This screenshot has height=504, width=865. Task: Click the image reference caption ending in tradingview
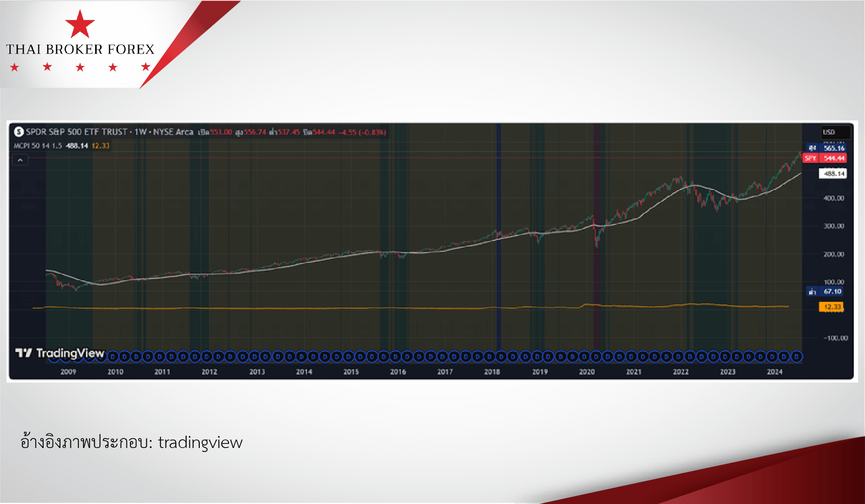click(132, 442)
